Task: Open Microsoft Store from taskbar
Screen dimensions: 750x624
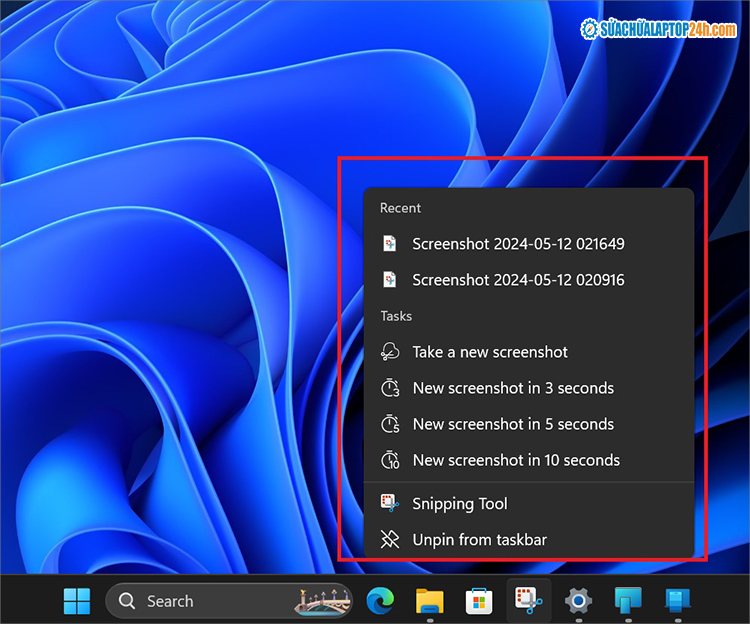Action: tap(479, 601)
